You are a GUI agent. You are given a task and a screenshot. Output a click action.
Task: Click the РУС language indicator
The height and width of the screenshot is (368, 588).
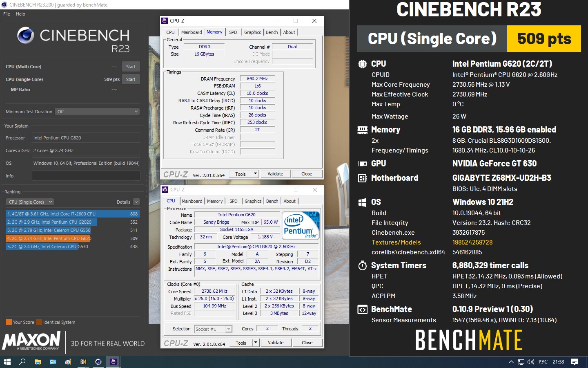[x=543, y=362]
